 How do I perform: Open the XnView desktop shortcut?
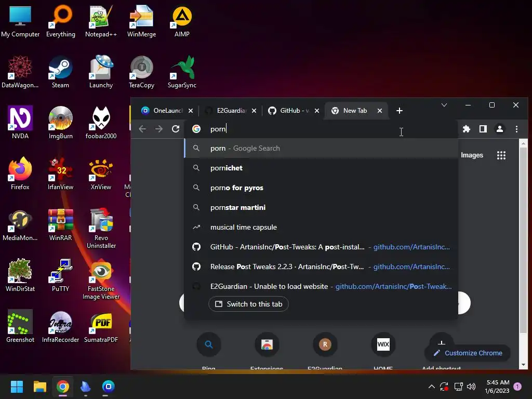(101, 174)
